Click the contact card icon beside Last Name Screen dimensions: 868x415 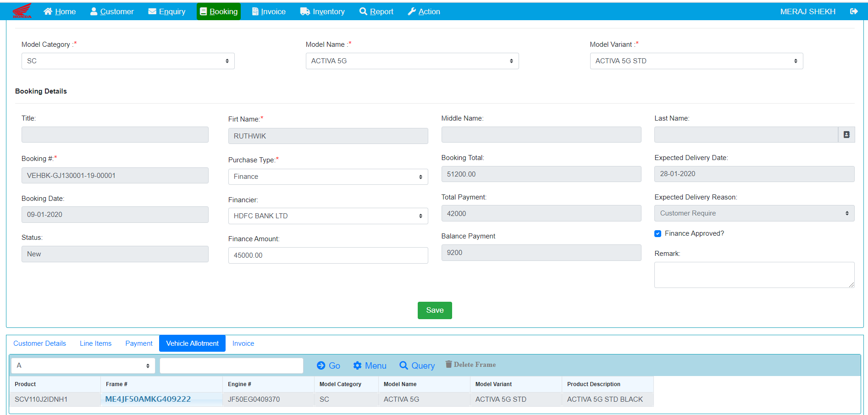[847, 134]
